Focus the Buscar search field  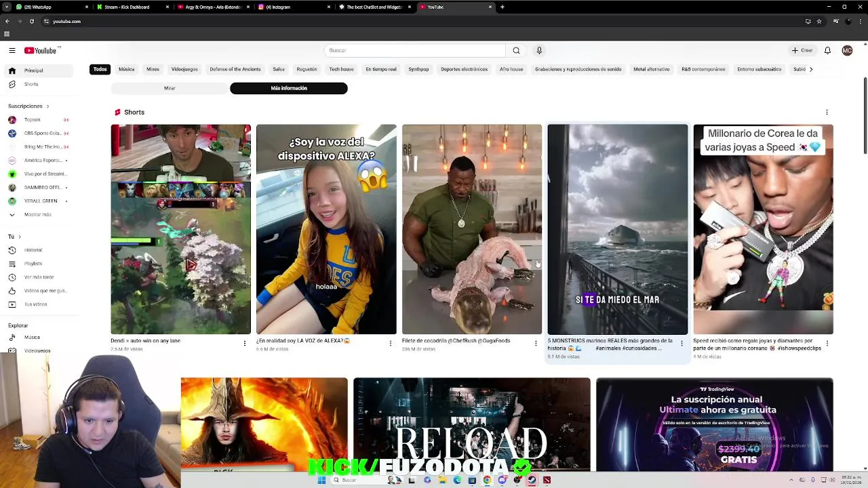click(x=415, y=50)
